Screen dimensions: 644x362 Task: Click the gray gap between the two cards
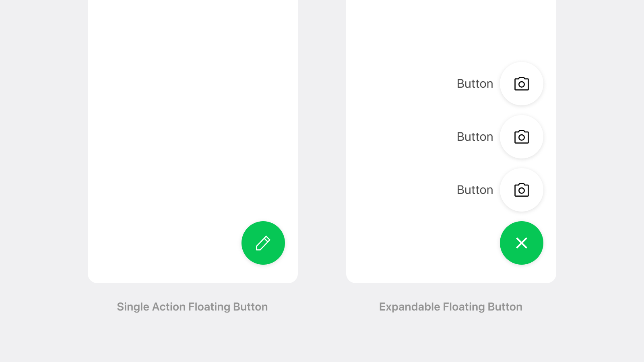(x=322, y=141)
